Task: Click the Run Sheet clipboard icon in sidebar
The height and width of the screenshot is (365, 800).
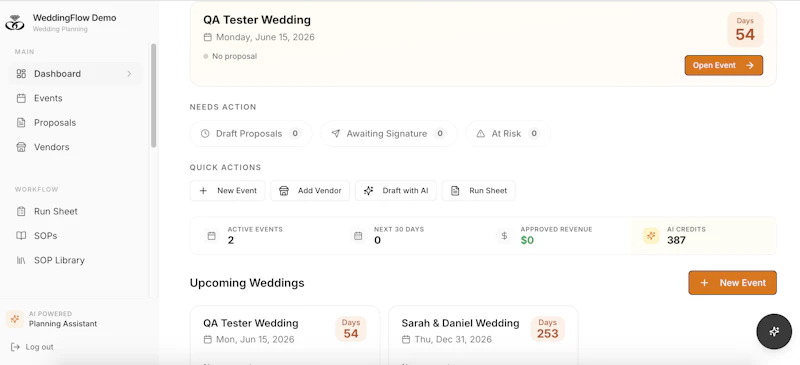Action: click(x=21, y=211)
